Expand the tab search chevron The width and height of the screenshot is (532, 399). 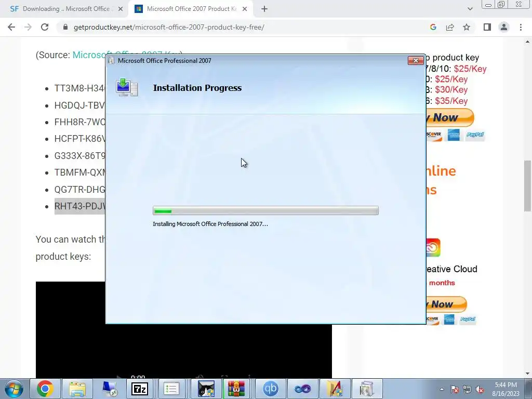click(470, 9)
